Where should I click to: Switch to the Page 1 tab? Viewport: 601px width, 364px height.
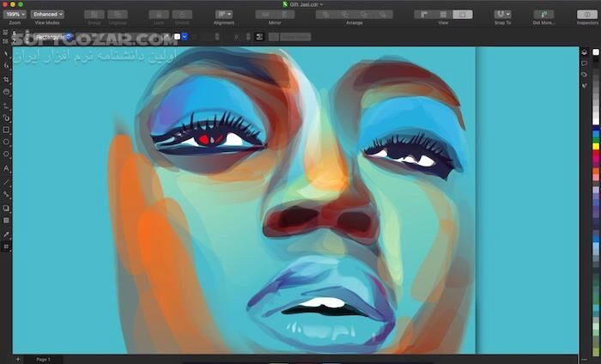pos(43,360)
